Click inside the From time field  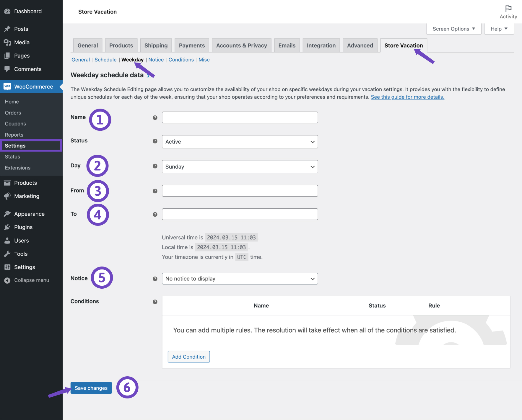pos(240,191)
